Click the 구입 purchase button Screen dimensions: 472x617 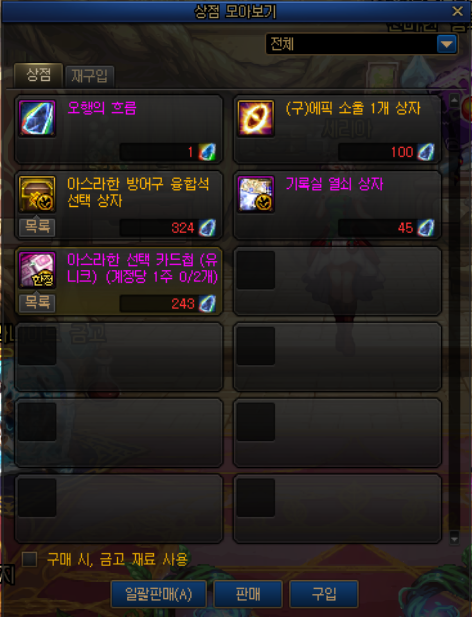click(324, 594)
